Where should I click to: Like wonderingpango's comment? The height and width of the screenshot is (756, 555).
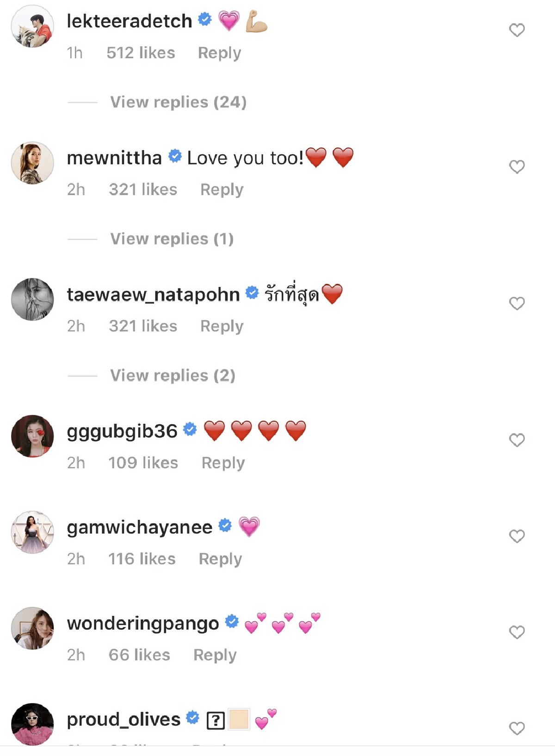tap(517, 632)
